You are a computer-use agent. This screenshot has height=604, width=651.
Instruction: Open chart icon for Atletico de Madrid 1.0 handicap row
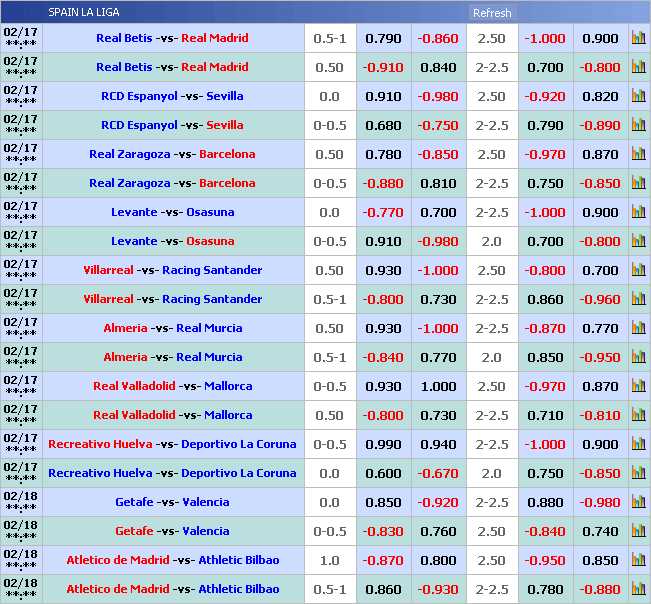coord(638,560)
